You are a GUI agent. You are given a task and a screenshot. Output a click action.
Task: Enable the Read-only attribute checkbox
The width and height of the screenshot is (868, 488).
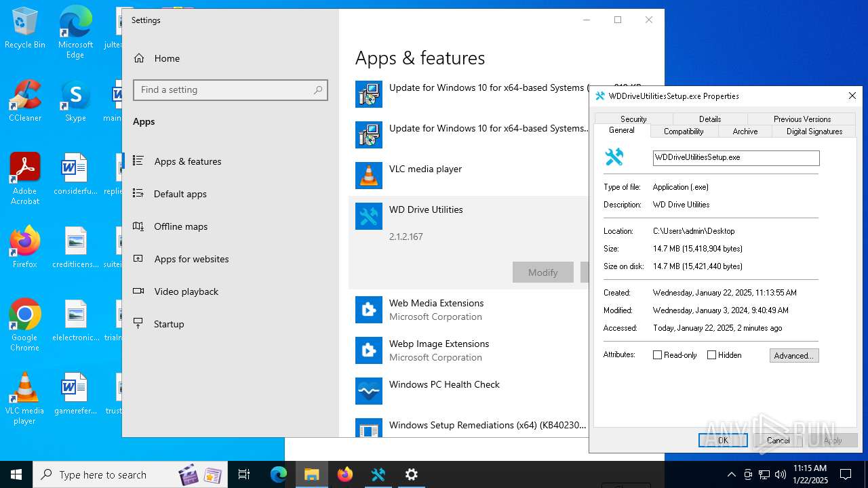657,355
